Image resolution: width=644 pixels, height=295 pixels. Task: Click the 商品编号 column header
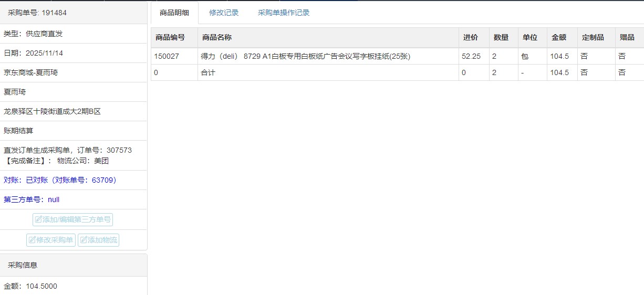pyautogui.click(x=170, y=37)
